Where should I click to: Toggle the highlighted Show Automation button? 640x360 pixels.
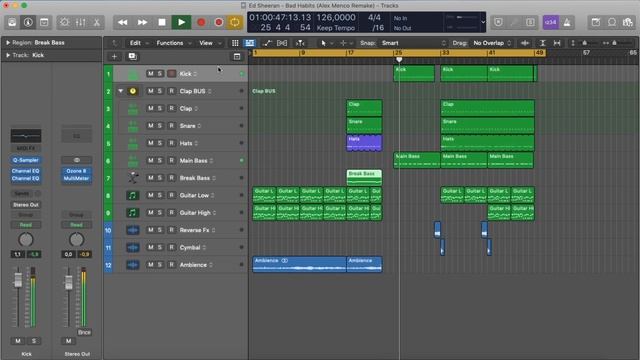pyautogui.click(x=249, y=43)
